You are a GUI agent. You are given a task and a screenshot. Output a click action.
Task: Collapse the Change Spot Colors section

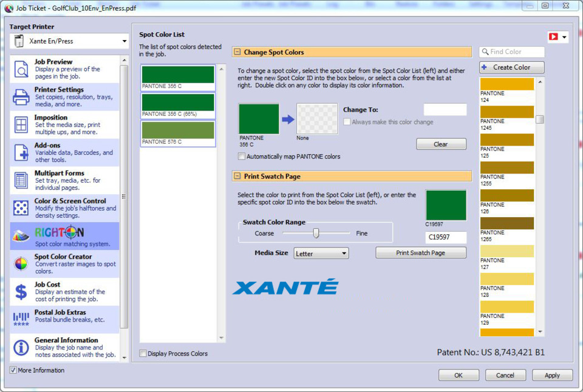pos(237,52)
